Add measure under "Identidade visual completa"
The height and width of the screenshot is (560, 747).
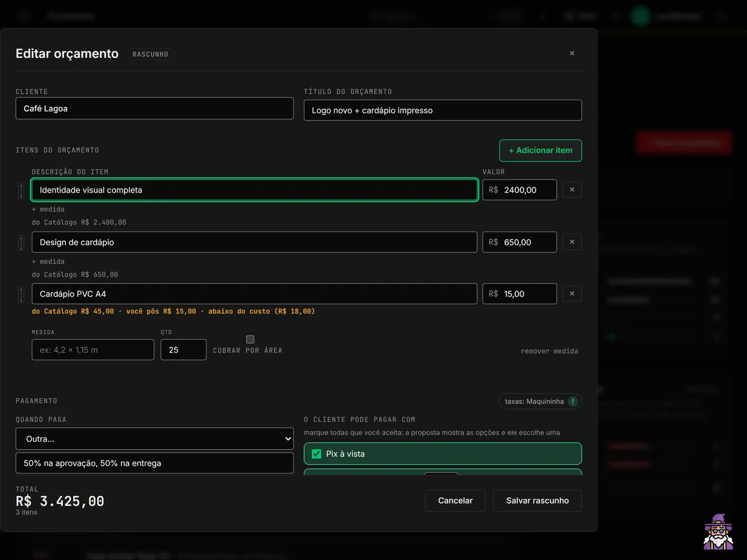[x=48, y=210]
